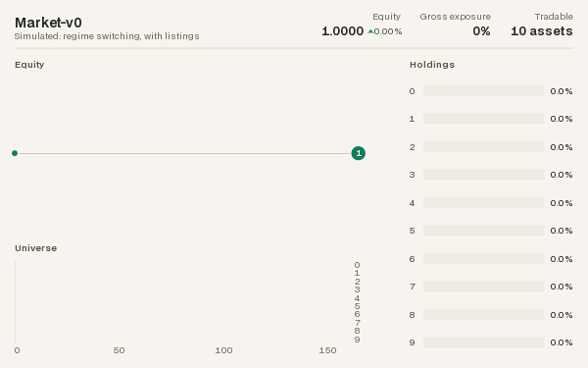The height and width of the screenshot is (368, 588).
Task: Click the subtitle "Simulated: regime switching, with listings"
Action: point(107,36)
